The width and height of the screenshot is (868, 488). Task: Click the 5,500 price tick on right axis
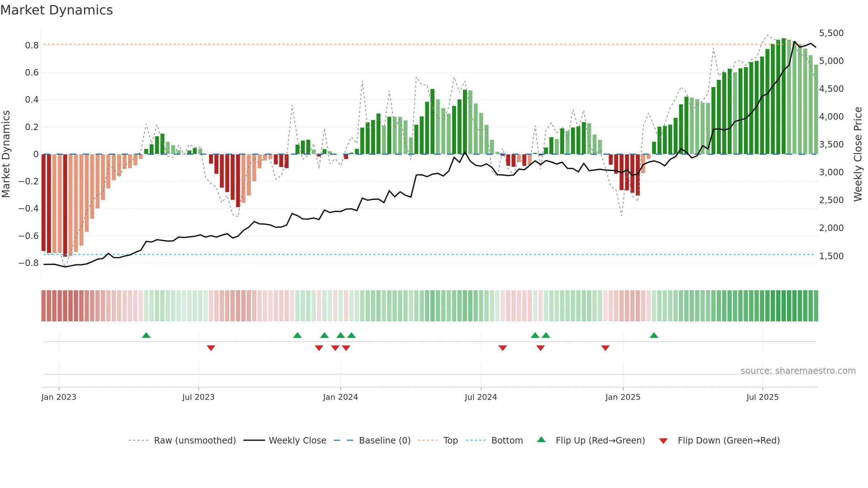point(831,33)
